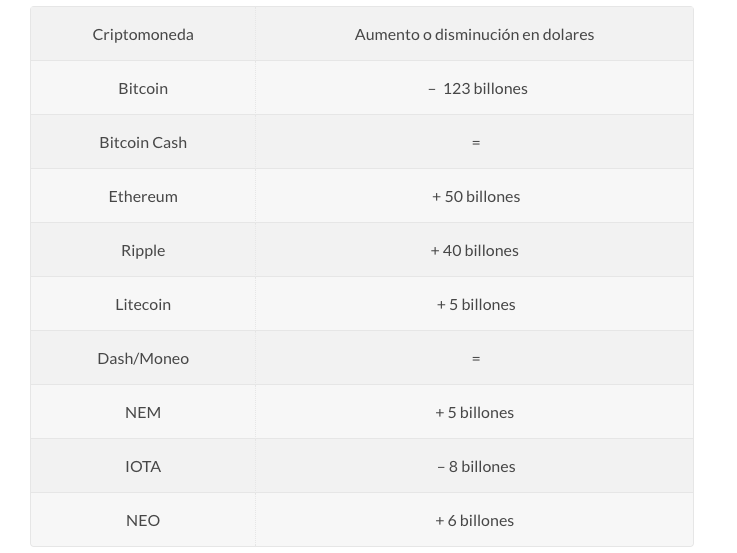Click the Litecoin '+ 5 billones' value
The height and width of the screenshot is (553, 737).
(476, 304)
